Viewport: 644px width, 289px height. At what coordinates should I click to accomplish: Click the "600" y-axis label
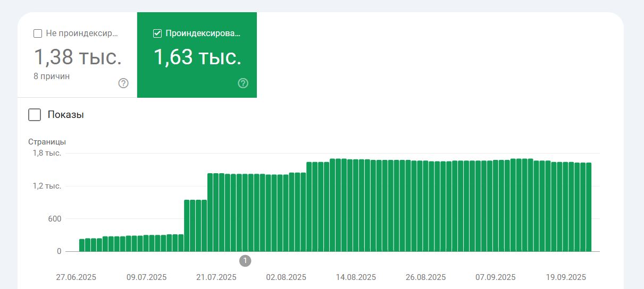click(55, 219)
